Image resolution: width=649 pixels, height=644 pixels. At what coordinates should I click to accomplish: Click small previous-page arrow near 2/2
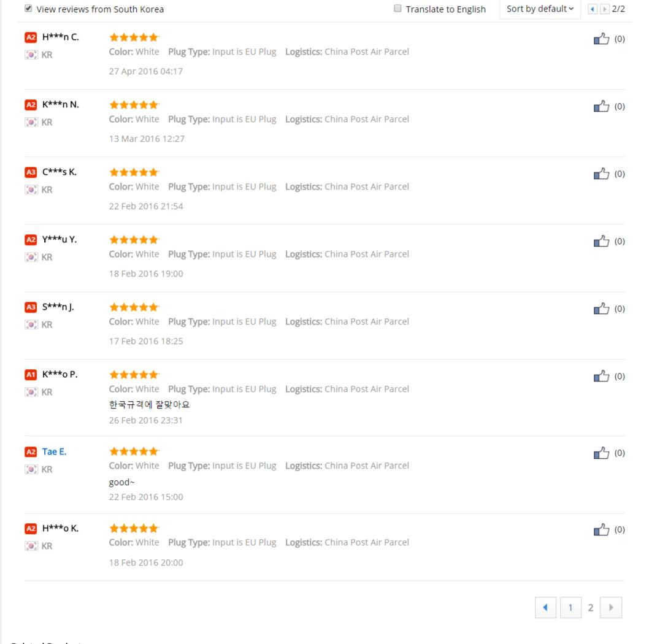[x=591, y=9]
